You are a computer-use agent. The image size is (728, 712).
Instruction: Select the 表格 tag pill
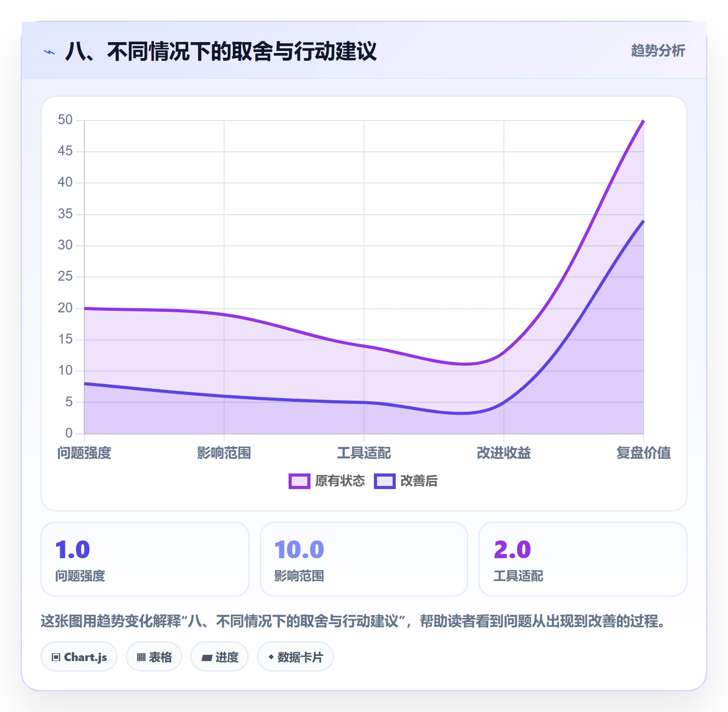tap(154, 657)
